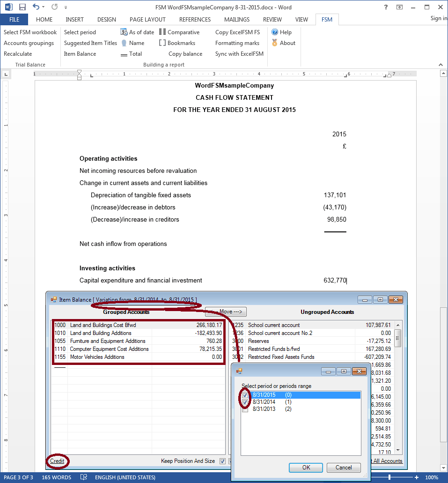448x483 pixels.
Task: Open the undo history dropdown arrow
Action: tap(43, 7)
